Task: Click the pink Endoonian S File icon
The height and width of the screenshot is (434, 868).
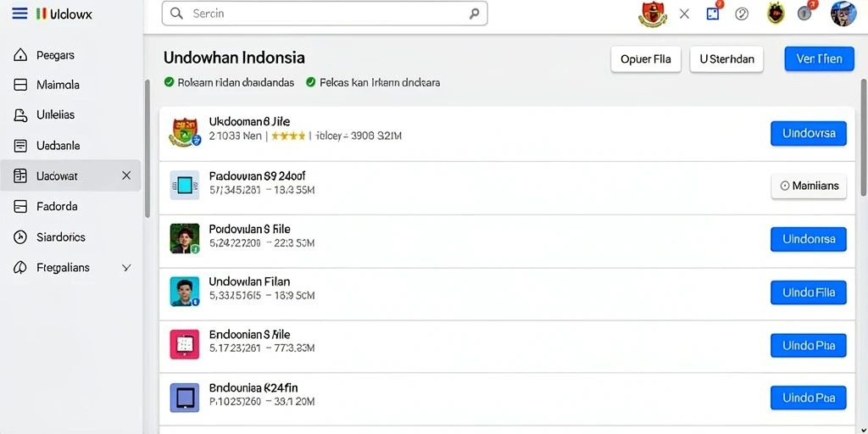Action: [x=184, y=345]
